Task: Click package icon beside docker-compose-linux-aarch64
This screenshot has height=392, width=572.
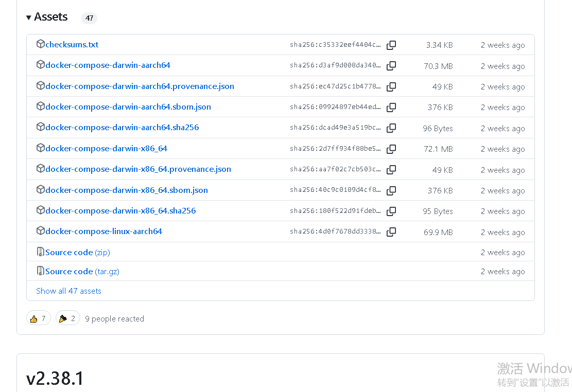Action: pos(41,231)
